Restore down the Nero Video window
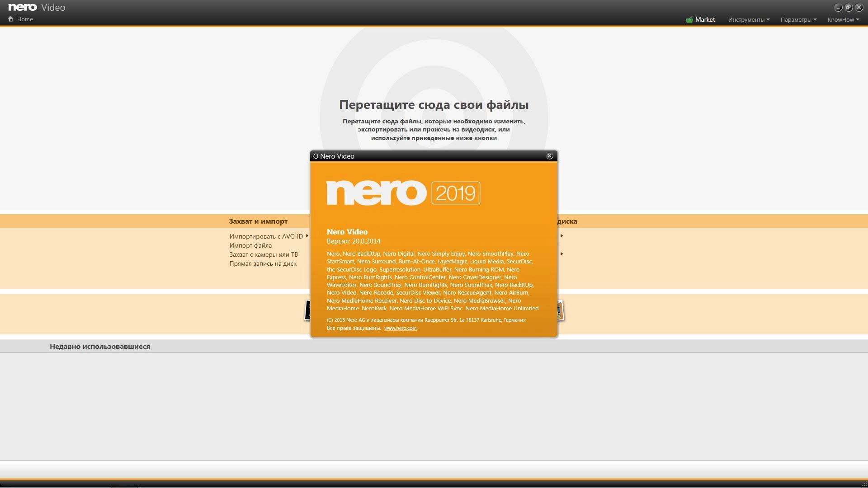Image resolution: width=868 pixels, height=488 pixels. pyautogui.click(x=849, y=8)
